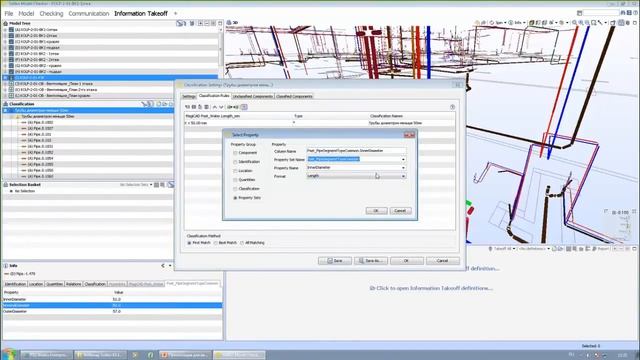640x360 pixels.
Task: Open the Model layout tab
Action: point(26,13)
